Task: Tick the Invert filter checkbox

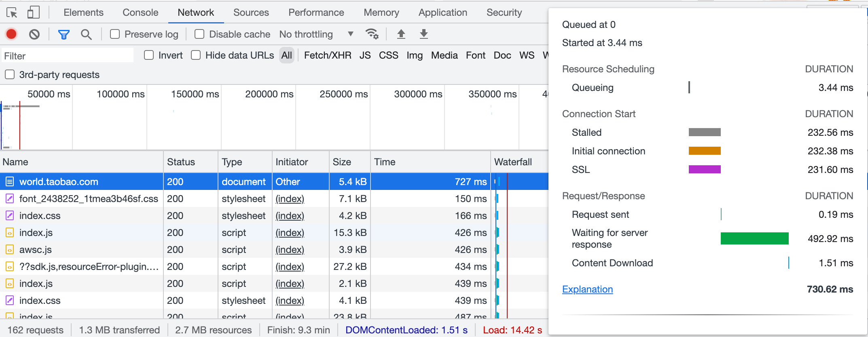Action: pos(149,55)
